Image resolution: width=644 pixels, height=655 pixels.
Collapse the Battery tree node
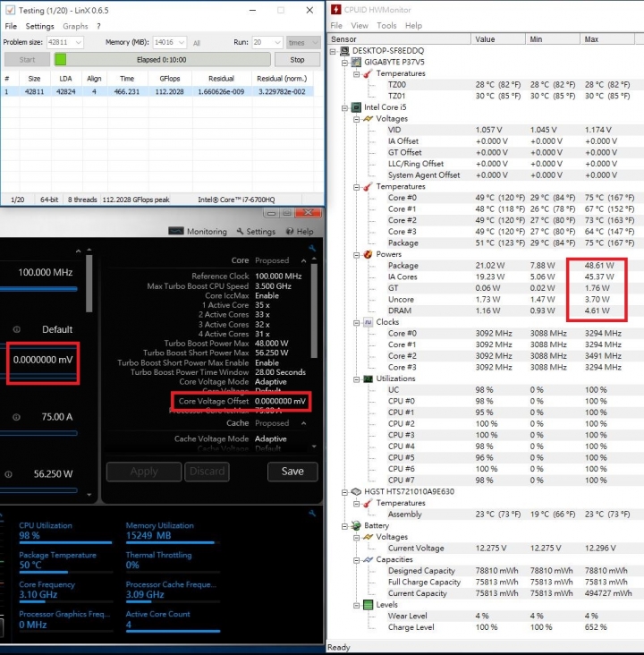coord(344,526)
